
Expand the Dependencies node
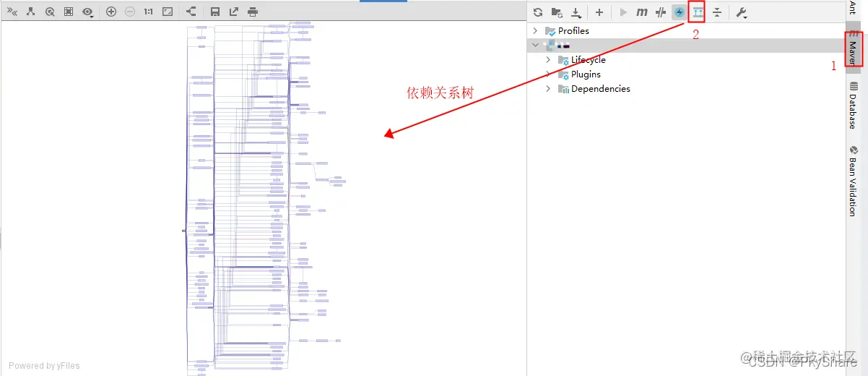coord(548,89)
